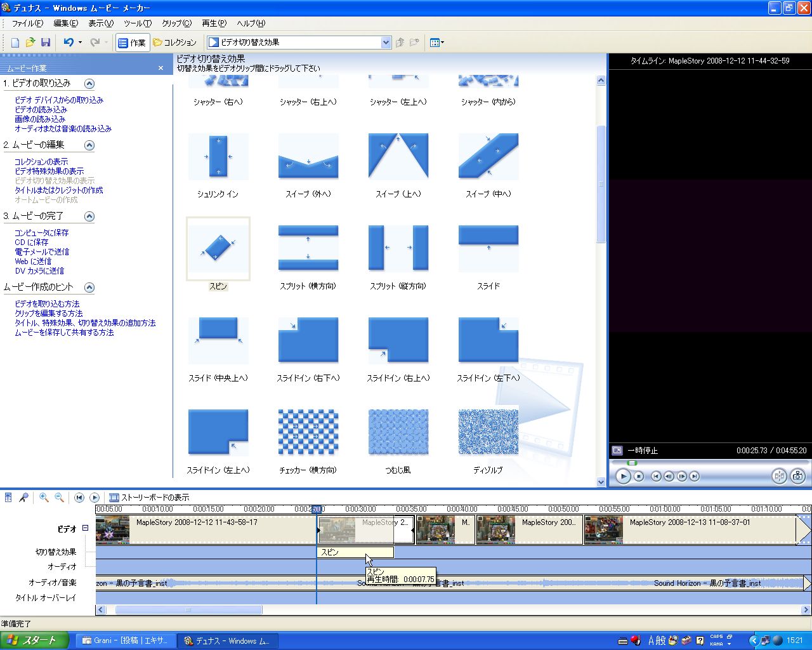812x650 pixels.
Task: Click the Open Project folder icon
Action: 30,43
